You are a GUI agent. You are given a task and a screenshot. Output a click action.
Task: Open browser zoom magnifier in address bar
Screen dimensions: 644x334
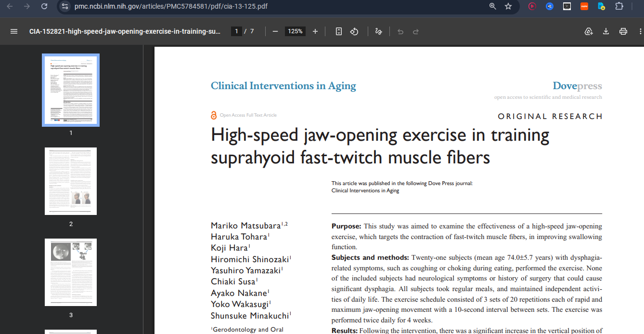pyautogui.click(x=492, y=6)
